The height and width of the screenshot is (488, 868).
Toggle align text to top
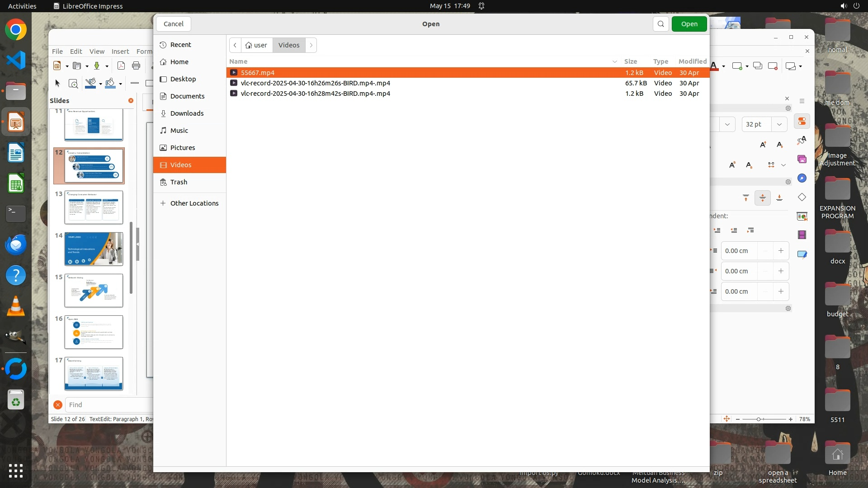click(746, 198)
